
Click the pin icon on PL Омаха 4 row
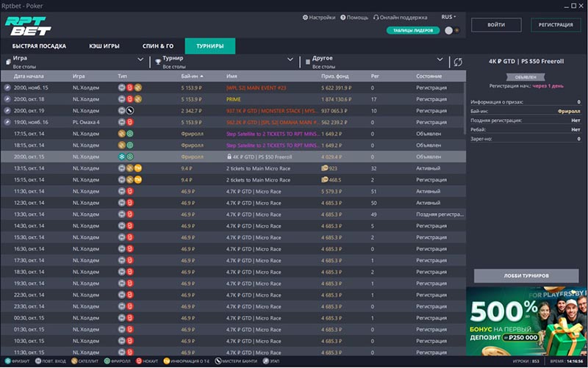(x=7, y=122)
